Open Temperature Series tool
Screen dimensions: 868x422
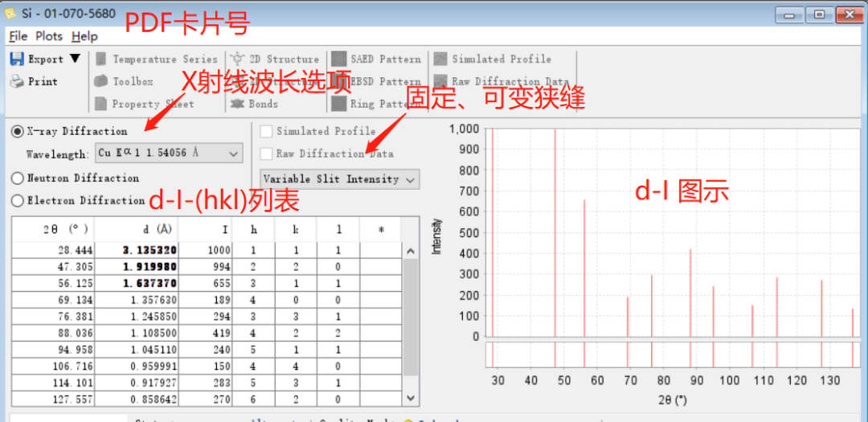157,59
